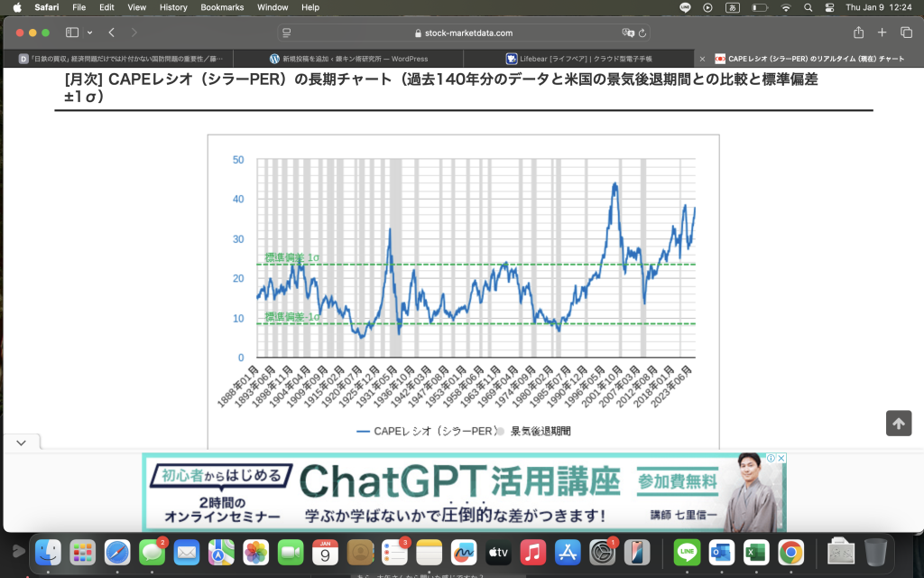Click the ChatGPT活用講座 banner ad
Screen dimensions: 924x578
pyautogui.click(x=464, y=492)
